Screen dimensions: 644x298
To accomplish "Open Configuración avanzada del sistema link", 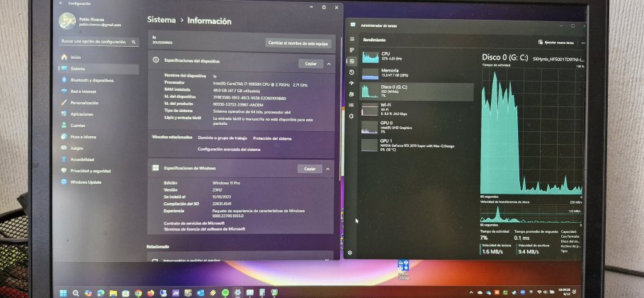I will tap(229, 150).
